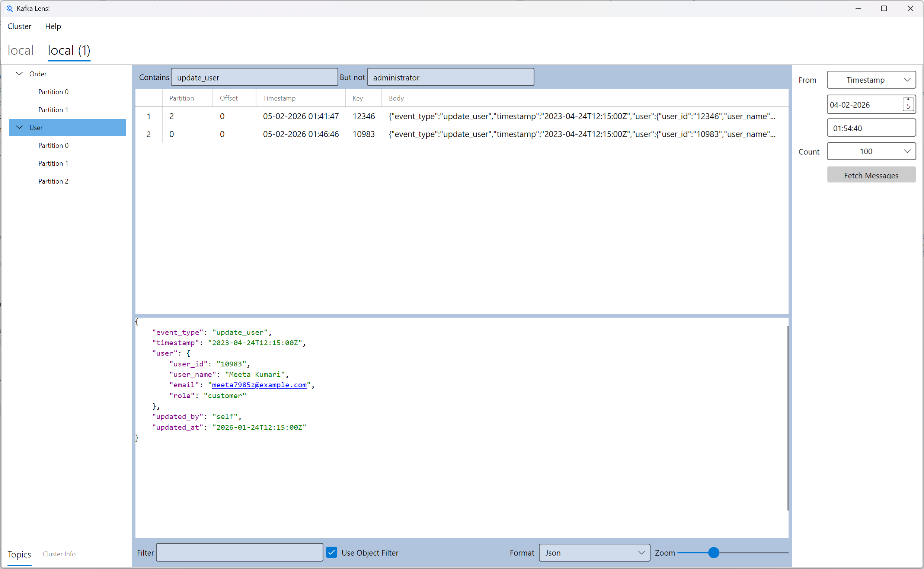Open the Cluster menu
This screenshot has width=924, height=569.
tap(20, 26)
